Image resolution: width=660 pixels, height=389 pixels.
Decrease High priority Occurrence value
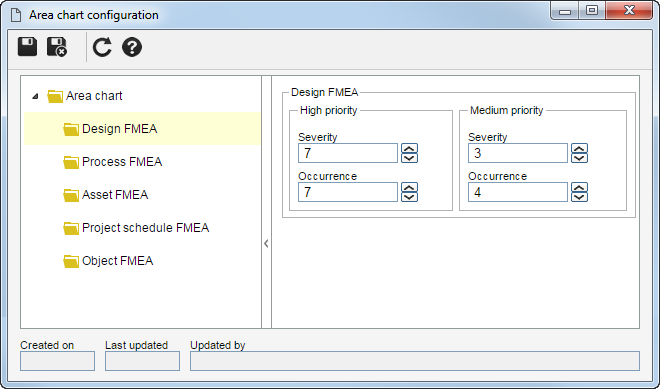click(409, 197)
